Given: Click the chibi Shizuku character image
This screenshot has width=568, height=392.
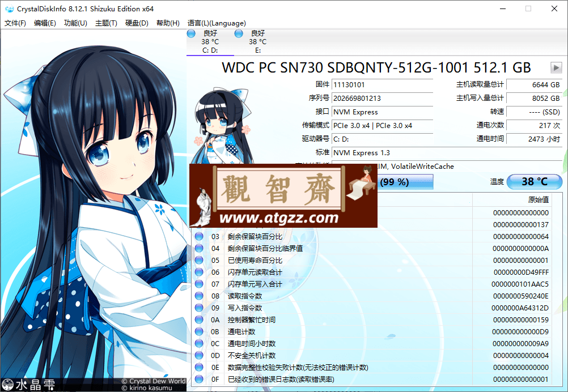Looking at the screenshot, I should 222,125.
